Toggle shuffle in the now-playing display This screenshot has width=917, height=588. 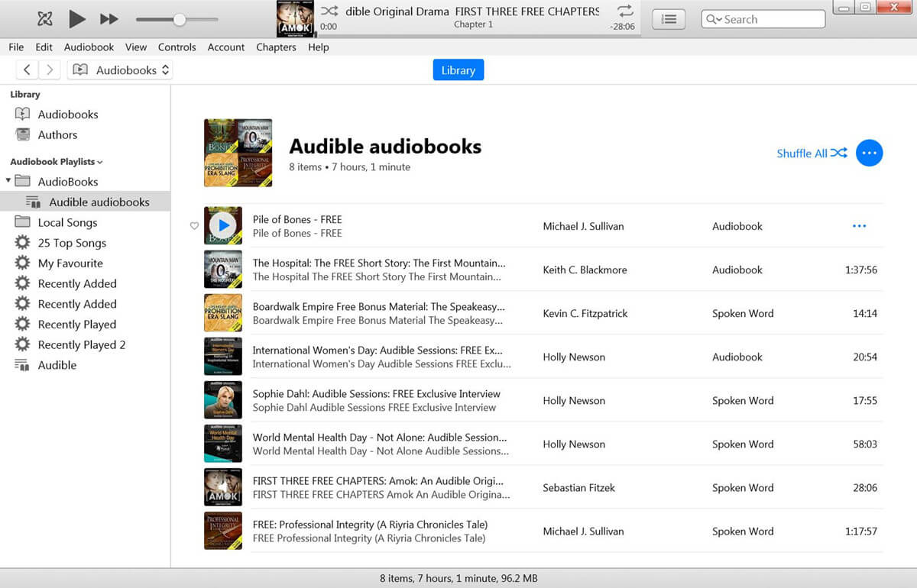[329, 11]
